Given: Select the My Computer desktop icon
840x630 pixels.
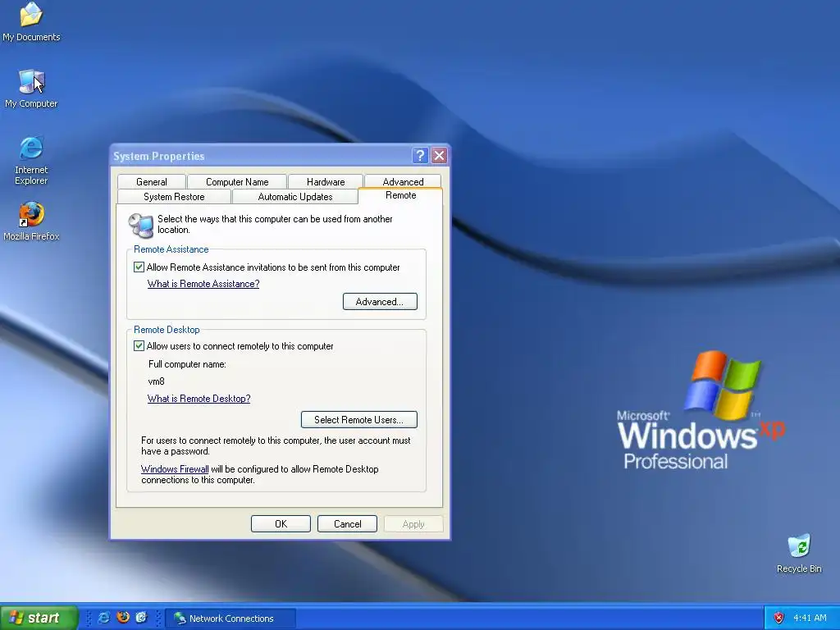Looking at the screenshot, I should coord(31,89).
